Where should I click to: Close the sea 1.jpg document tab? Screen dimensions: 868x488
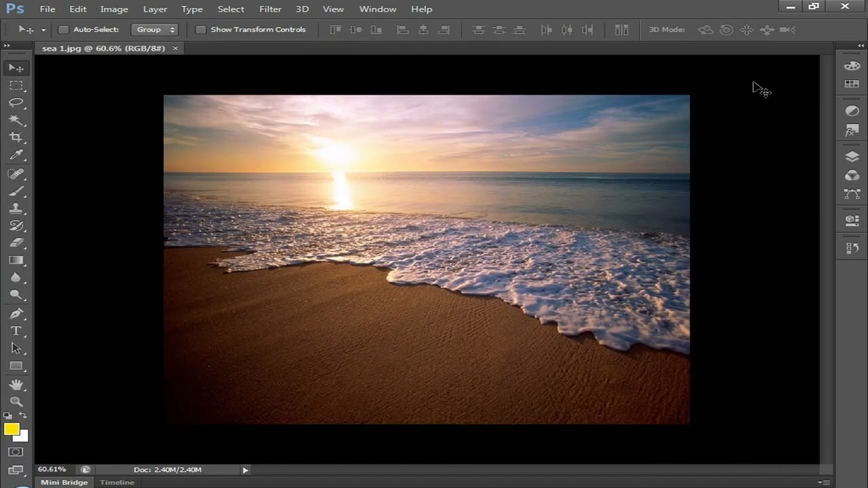[175, 48]
